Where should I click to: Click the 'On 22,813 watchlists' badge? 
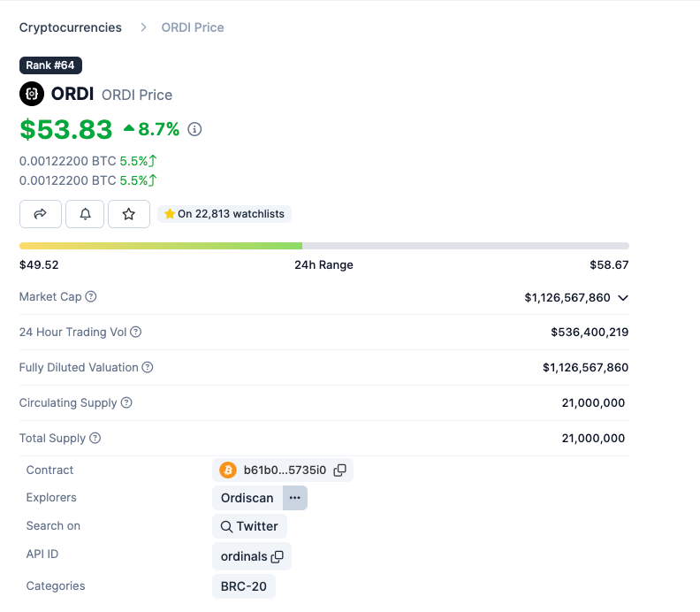pos(224,214)
